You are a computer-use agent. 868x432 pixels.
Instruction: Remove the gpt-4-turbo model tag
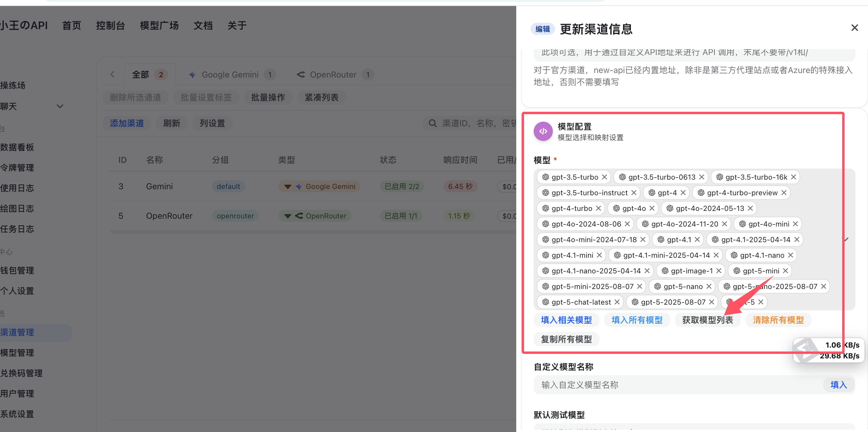click(598, 208)
